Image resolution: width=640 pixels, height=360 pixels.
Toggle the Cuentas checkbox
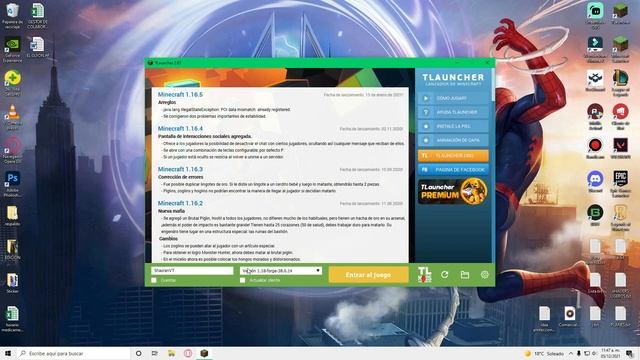[154, 280]
